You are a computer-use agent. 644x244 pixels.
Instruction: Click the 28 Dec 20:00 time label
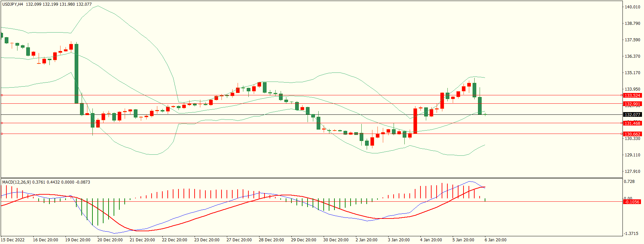[271, 240]
